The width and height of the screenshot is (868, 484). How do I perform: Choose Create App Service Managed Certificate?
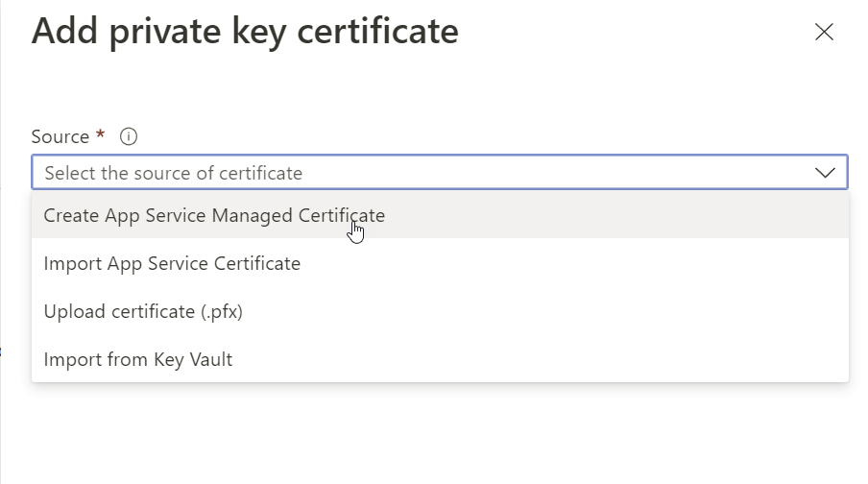[440, 215]
